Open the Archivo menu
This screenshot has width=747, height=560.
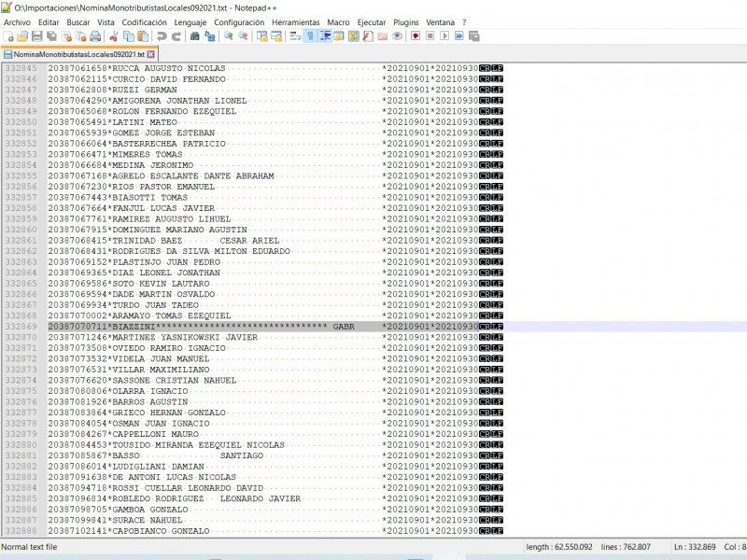click(18, 21)
